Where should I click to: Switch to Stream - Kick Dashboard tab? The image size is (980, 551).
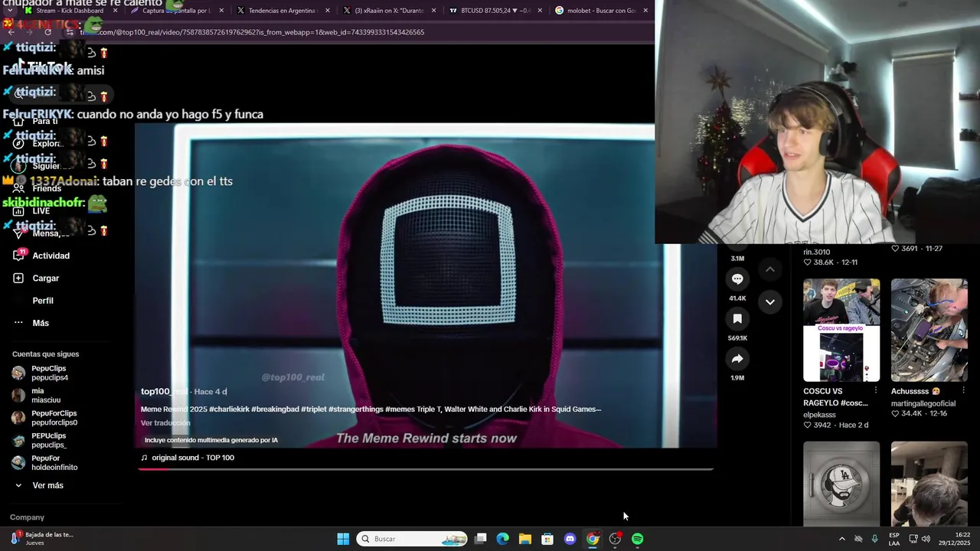[x=70, y=11]
